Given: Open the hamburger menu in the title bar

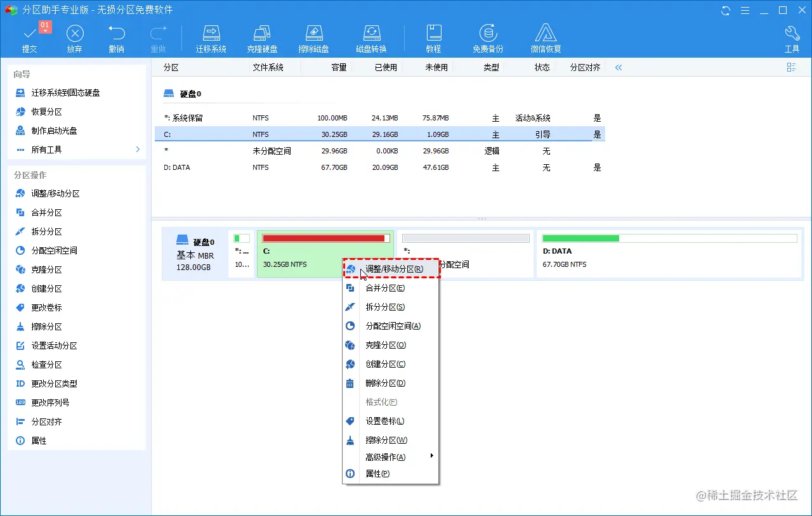Looking at the screenshot, I should (745, 10).
